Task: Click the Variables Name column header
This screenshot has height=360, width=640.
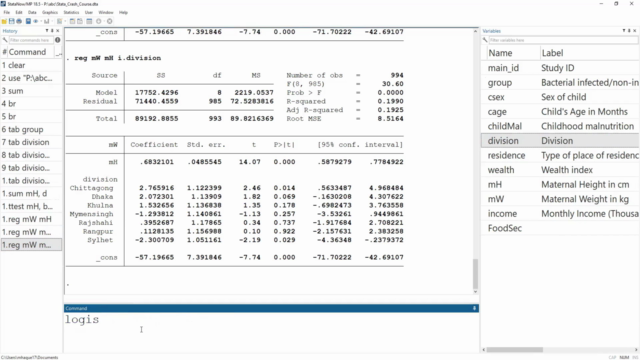Action: (x=500, y=53)
